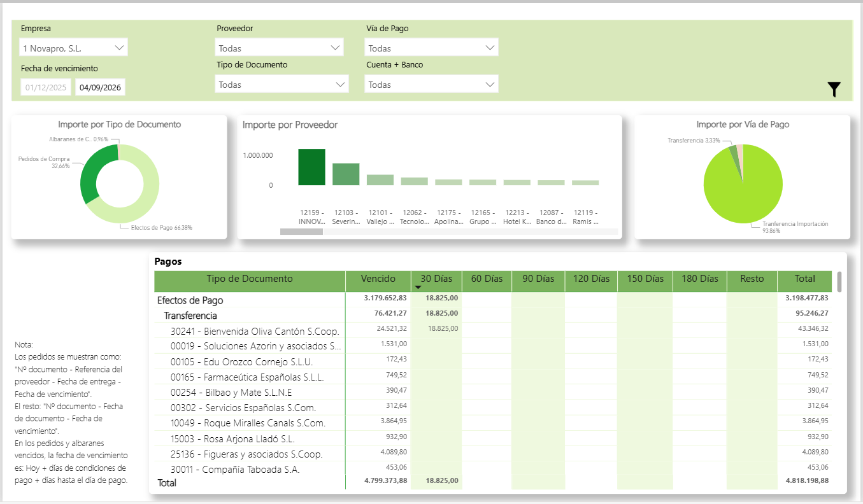Click the sort arrow under 30 Días
This screenshot has height=504, width=863.
pos(418,288)
